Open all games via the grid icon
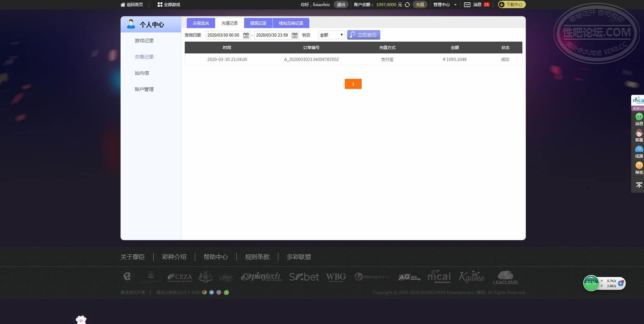The image size is (644, 324). (x=159, y=4)
